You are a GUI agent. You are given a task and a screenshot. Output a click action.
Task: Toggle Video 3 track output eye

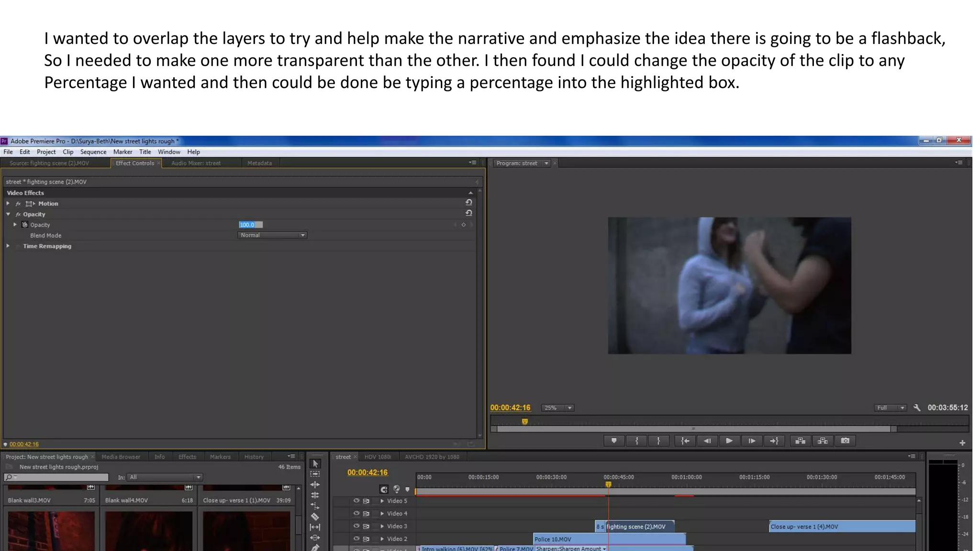[x=356, y=526]
